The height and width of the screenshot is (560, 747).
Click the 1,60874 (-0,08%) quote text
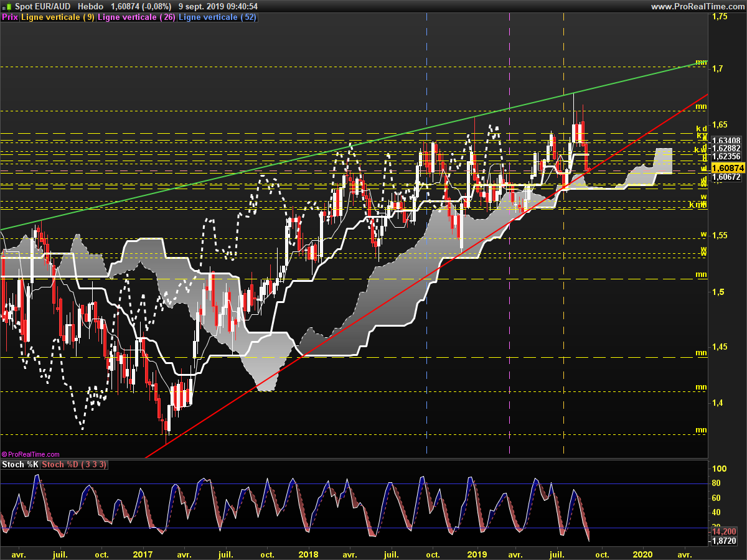[141, 6]
